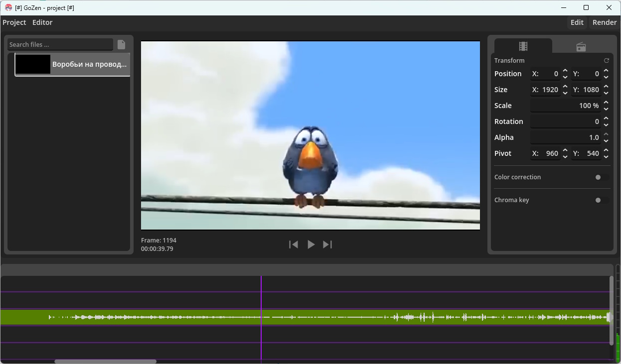Increase Pivot X with the up arrow

pyautogui.click(x=565, y=150)
